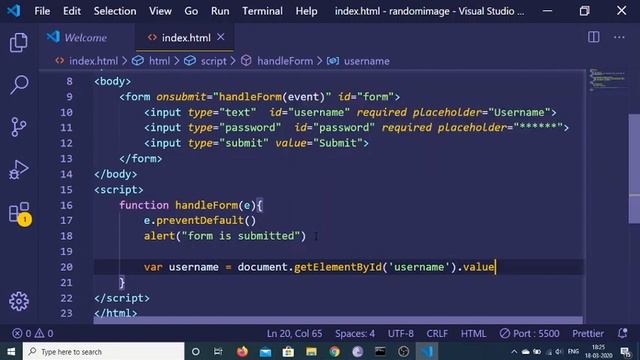Click line number 20 in the gutter
The width and height of the screenshot is (640, 360).
pyautogui.click(x=66, y=267)
